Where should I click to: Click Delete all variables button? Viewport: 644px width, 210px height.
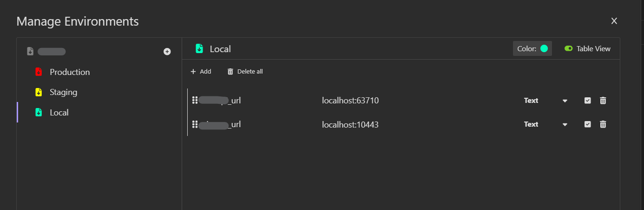point(245,72)
